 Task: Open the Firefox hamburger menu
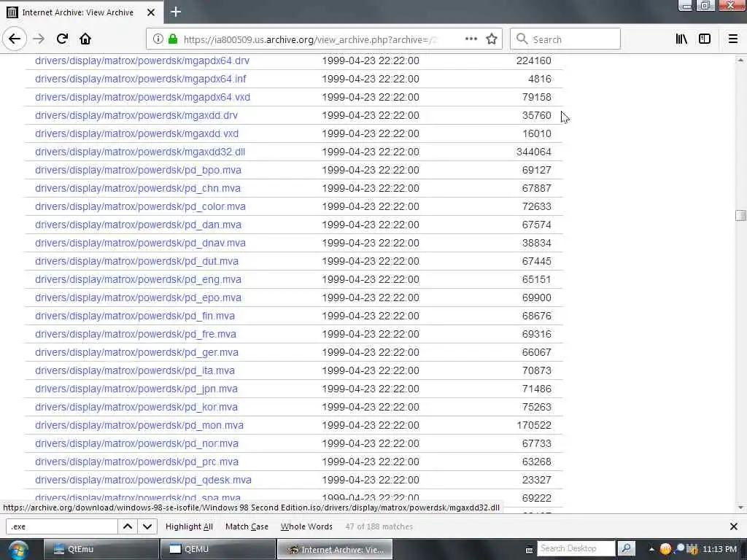tap(732, 39)
